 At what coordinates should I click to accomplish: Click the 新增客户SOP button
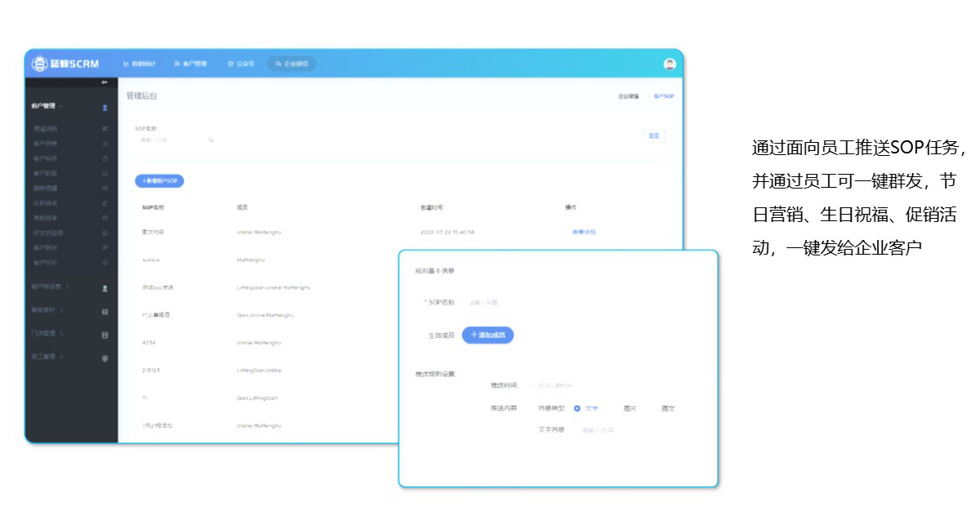pos(159,180)
